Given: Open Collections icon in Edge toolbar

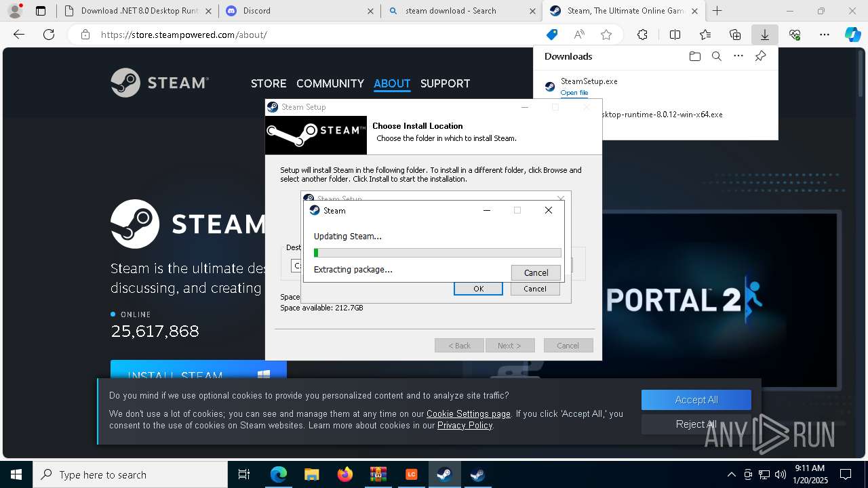Looking at the screenshot, I should tap(735, 35).
